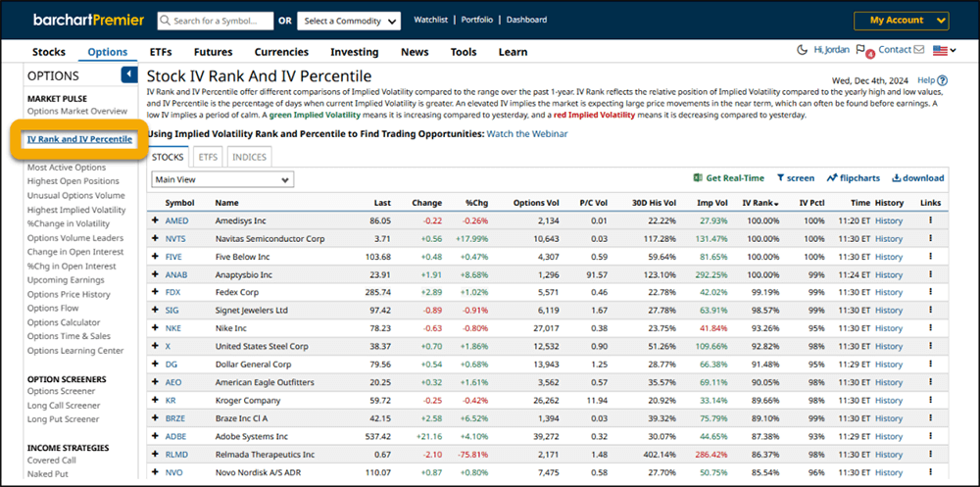The image size is (980, 487).
Task: Open the Futures menu
Action: [213, 52]
